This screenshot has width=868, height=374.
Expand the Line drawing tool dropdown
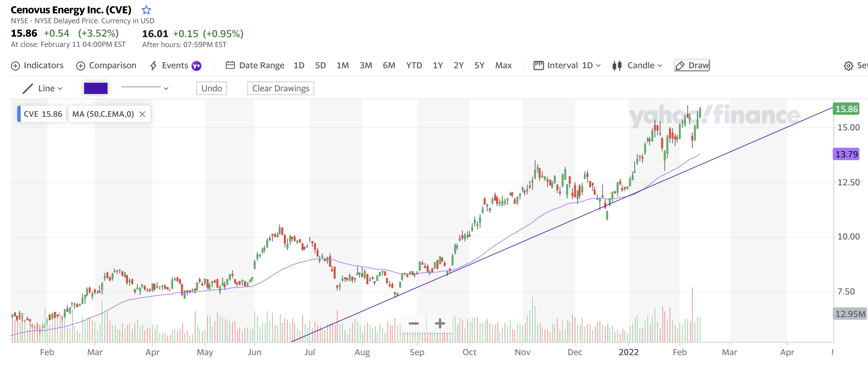click(x=42, y=88)
